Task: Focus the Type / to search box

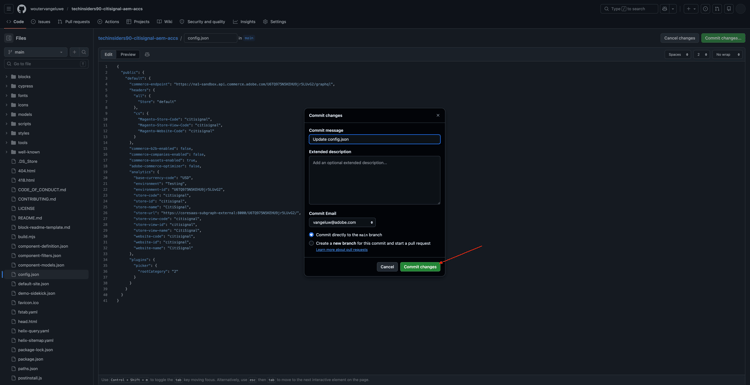Action: [629, 9]
